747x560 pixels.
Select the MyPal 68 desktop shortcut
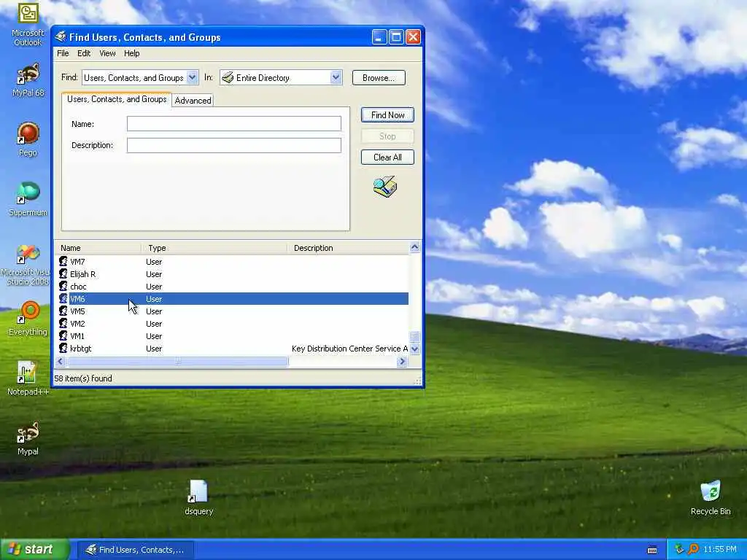[28, 79]
